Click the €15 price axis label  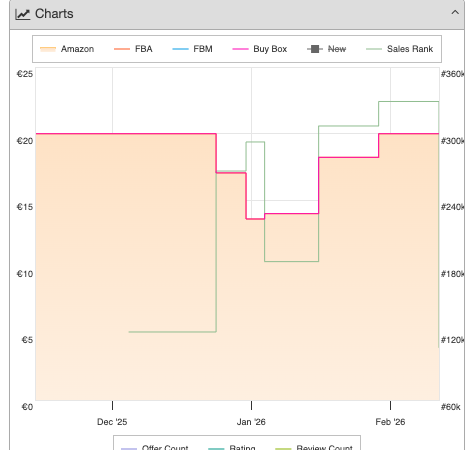tap(25, 207)
